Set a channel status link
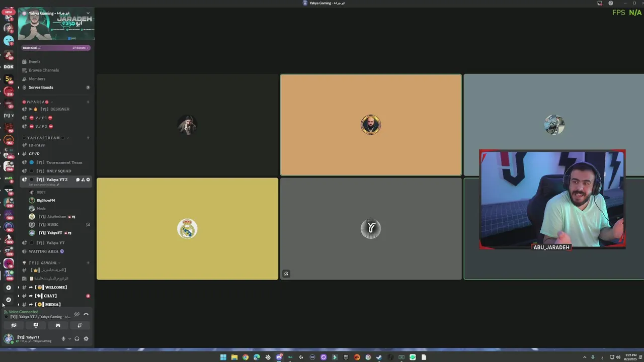644x362 pixels. 44,185
